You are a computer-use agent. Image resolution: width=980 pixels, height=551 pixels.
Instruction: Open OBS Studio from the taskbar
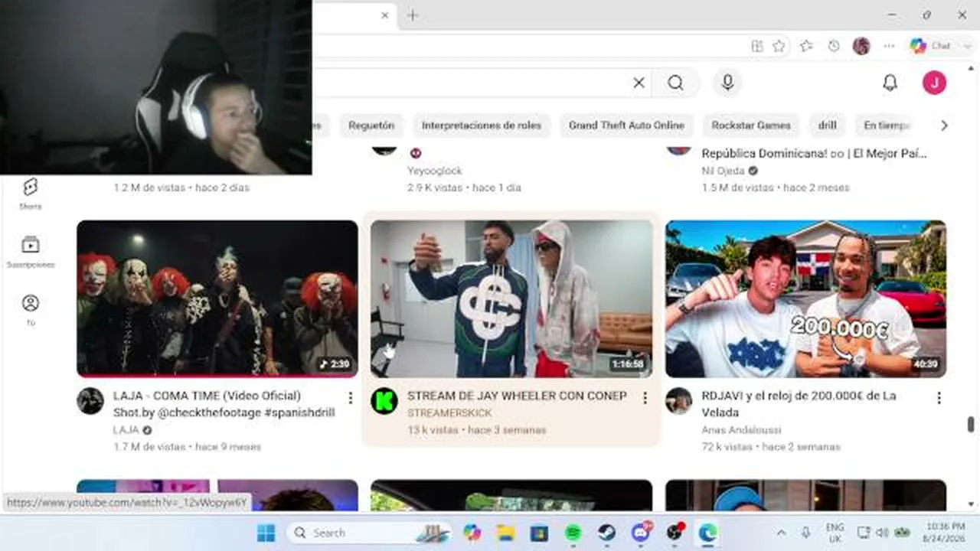[674, 533]
